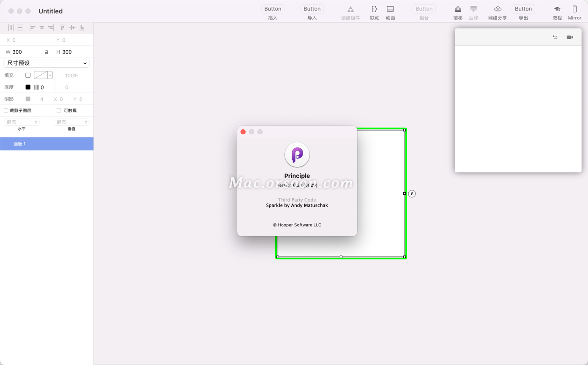
Task: Click the distribute horizontally icon
Action: [11, 27]
